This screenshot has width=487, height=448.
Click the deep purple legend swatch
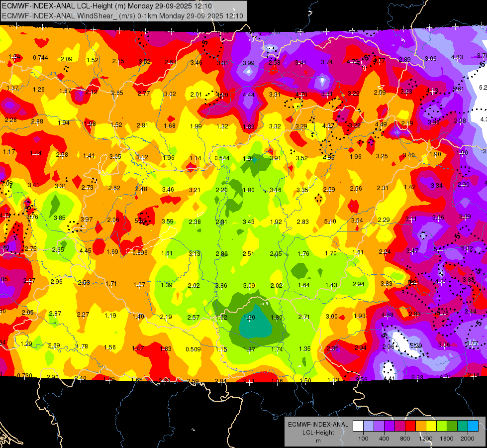coord(390,426)
